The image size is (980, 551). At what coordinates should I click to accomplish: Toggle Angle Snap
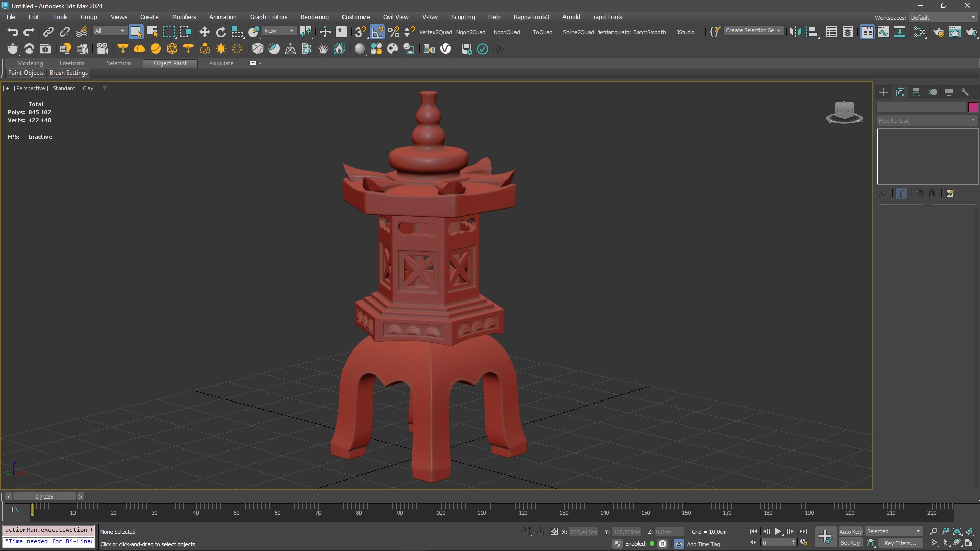(377, 32)
